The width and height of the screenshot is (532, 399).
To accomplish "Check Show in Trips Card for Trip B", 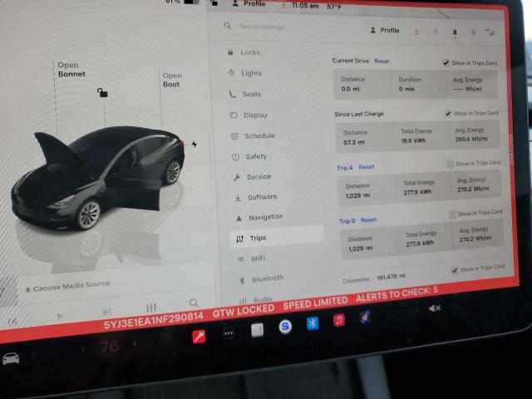I will (x=452, y=214).
